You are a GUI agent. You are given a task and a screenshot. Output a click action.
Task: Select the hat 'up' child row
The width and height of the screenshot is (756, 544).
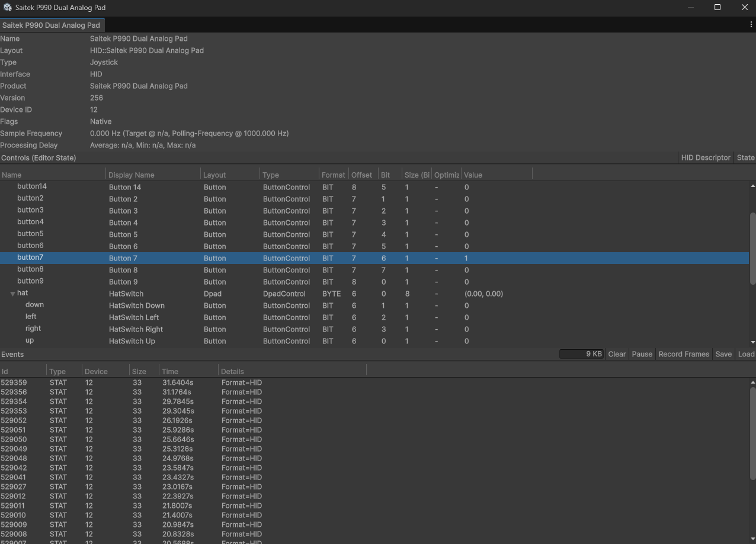pyautogui.click(x=374, y=341)
